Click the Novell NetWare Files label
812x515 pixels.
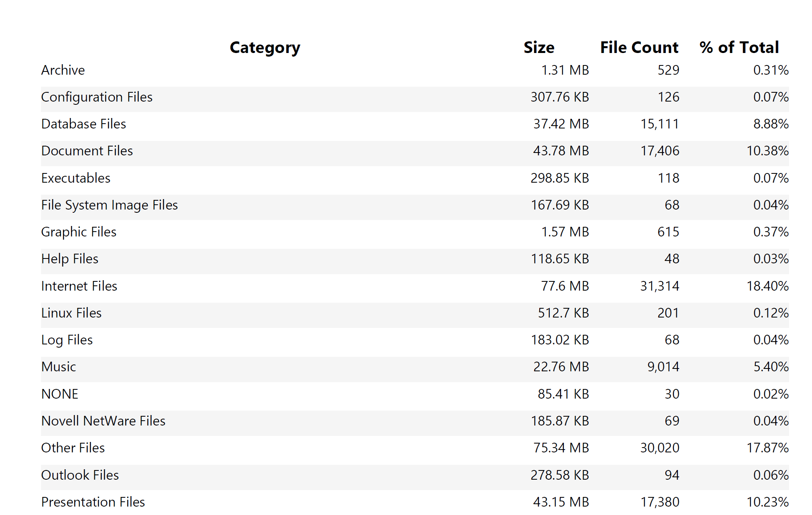pyautogui.click(x=102, y=421)
